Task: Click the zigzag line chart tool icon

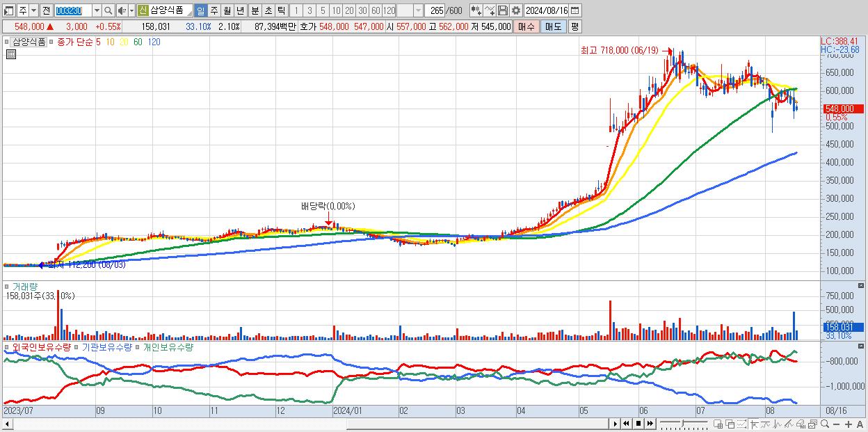Action: pyautogui.click(x=778, y=424)
